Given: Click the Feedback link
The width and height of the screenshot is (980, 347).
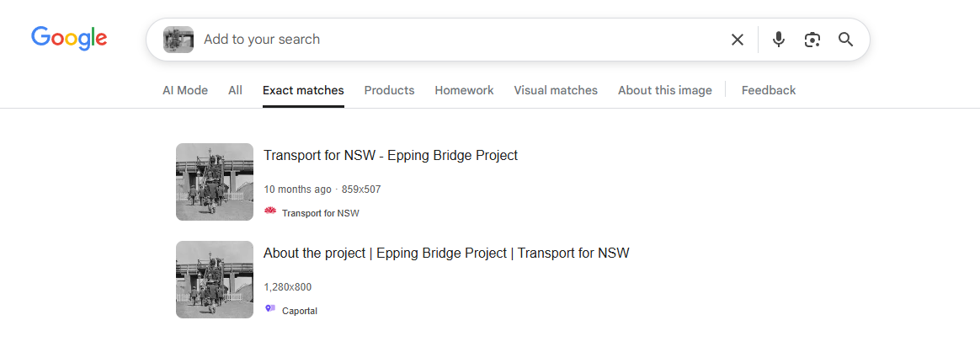Looking at the screenshot, I should (768, 90).
